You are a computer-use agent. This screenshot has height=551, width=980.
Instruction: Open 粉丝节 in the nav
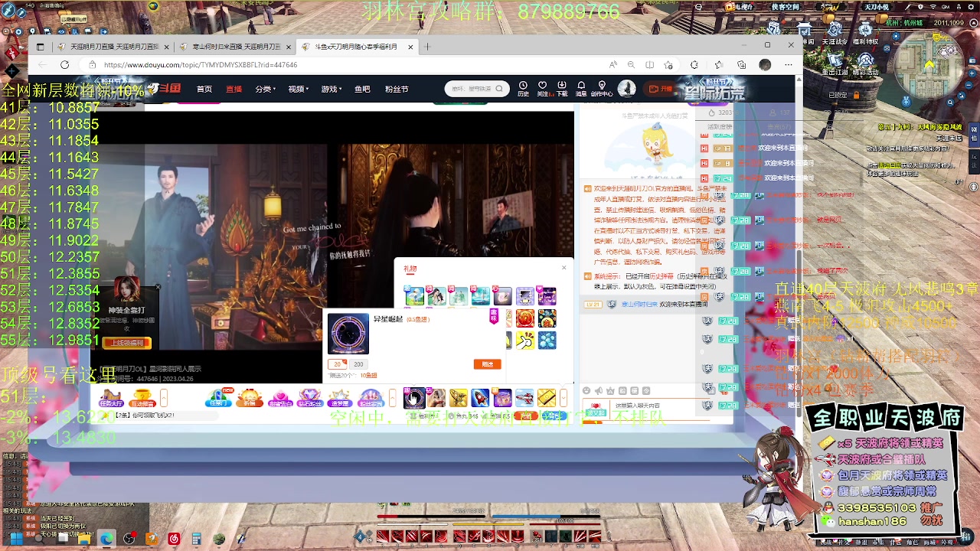point(397,90)
